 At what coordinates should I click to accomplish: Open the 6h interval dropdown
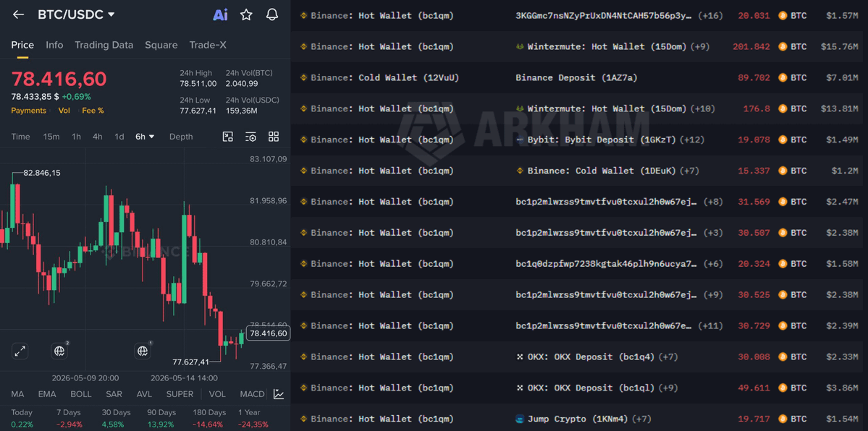(x=145, y=137)
